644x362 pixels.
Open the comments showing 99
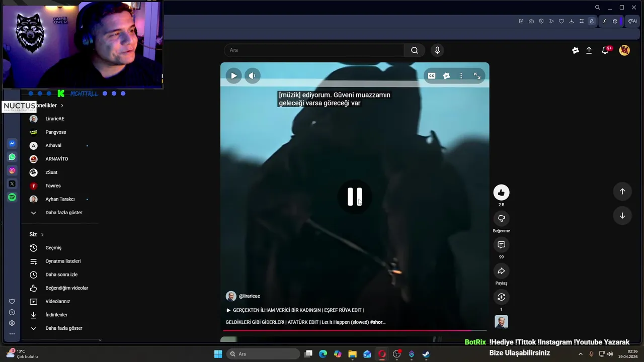coord(501,245)
